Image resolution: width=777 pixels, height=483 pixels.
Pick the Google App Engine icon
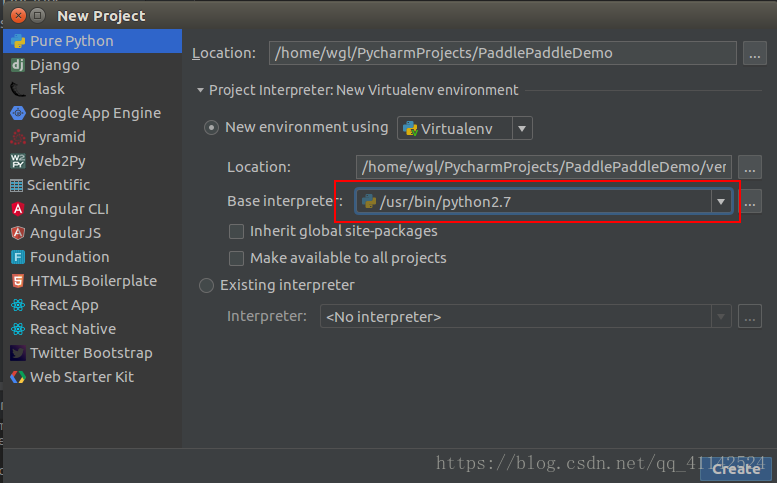(18, 113)
